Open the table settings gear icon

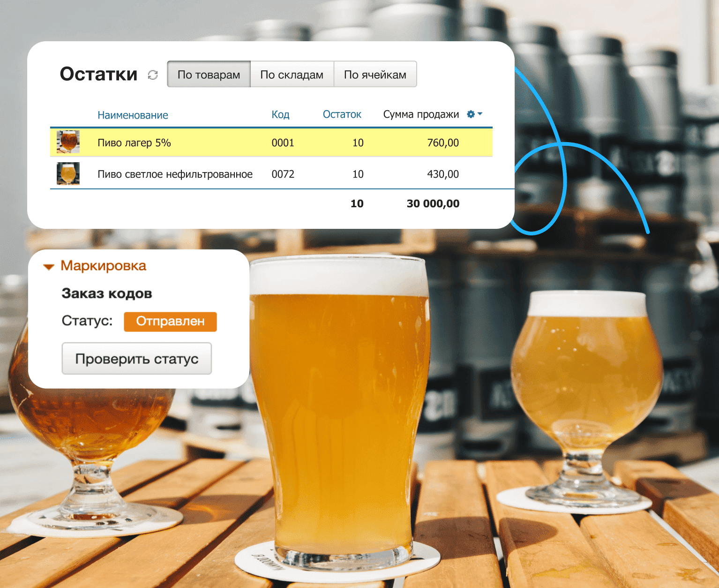pos(471,114)
